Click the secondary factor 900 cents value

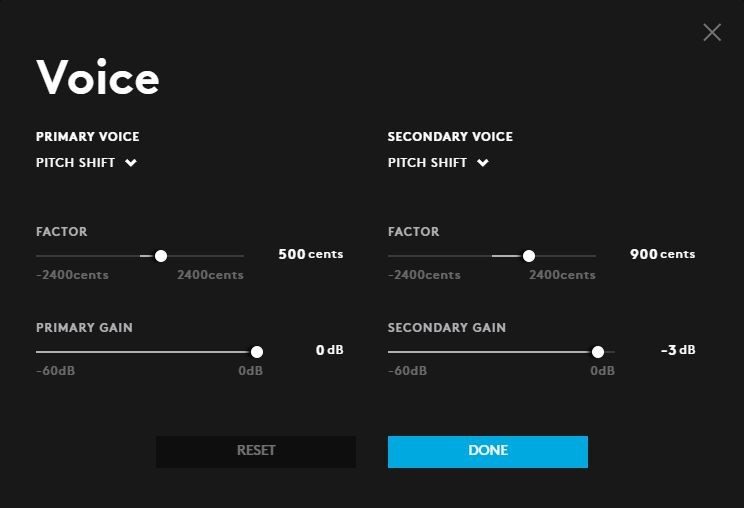662,255
